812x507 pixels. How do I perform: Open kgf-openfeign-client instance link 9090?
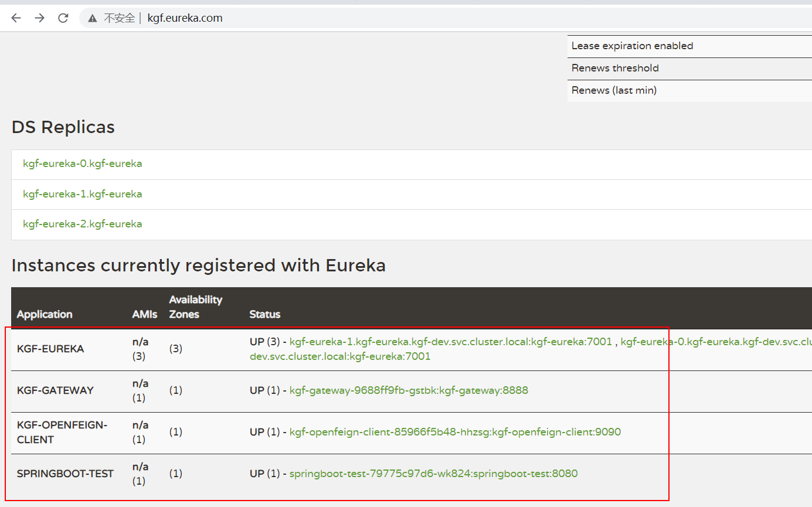click(x=455, y=432)
